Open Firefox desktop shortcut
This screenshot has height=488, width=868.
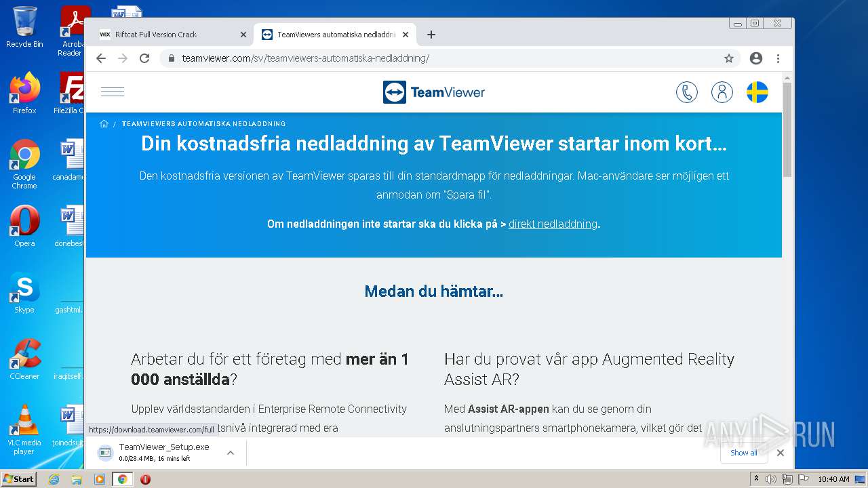tap(24, 94)
